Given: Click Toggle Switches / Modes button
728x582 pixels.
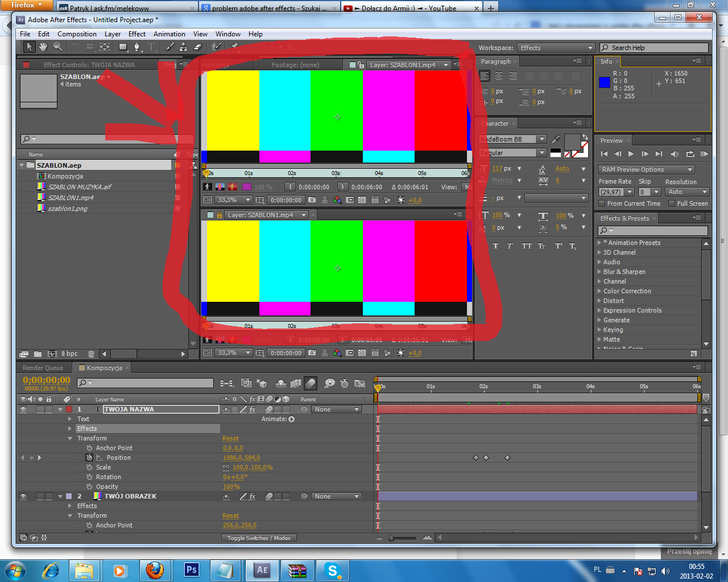Looking at the screenshot, I should pyautogui.click(x=259, y=538).
